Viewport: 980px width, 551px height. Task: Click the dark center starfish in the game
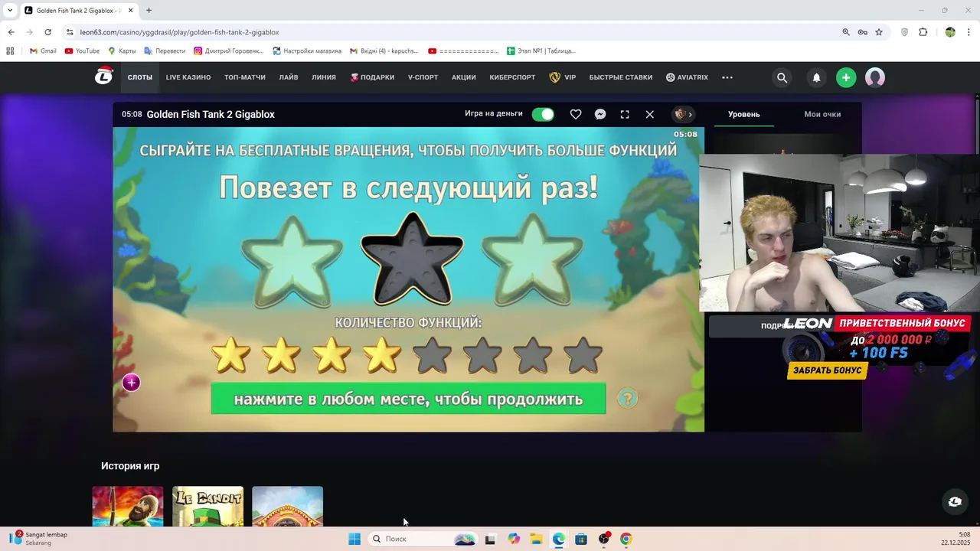tap(412, 259)
